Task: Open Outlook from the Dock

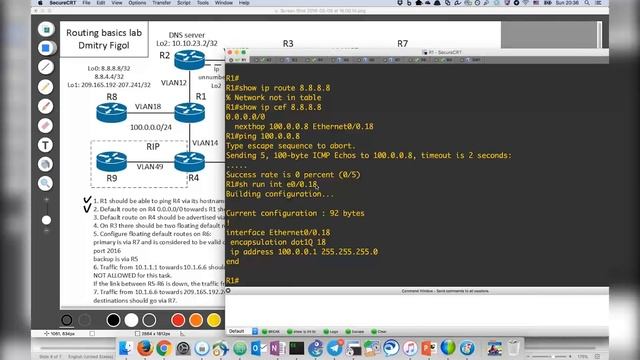Action: [259, 348]
